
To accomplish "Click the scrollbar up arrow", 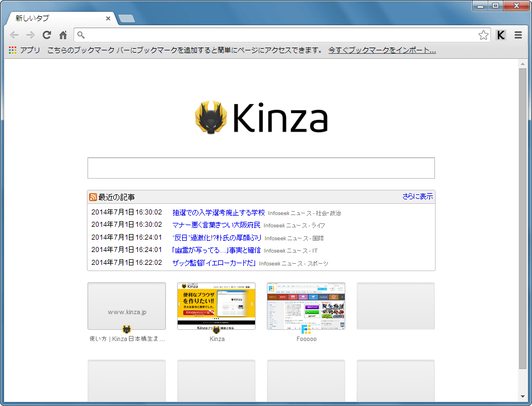I will coord(522,64).
